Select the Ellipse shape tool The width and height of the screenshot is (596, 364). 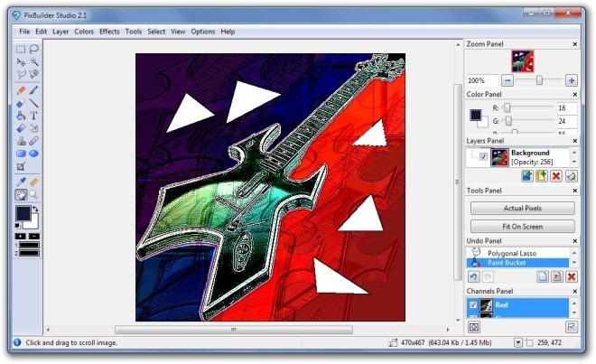(x=33, y=154)
